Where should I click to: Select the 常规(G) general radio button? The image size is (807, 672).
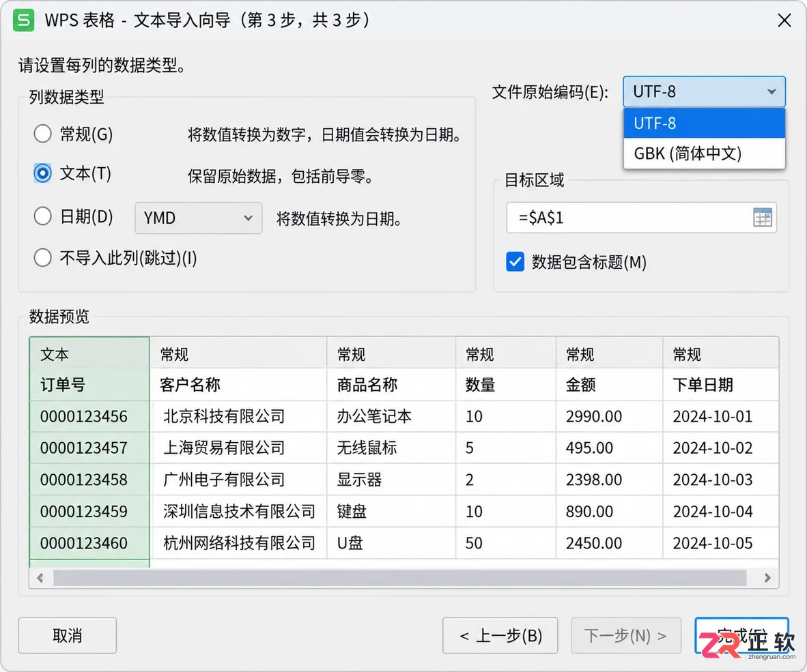(x=43, y=134)
